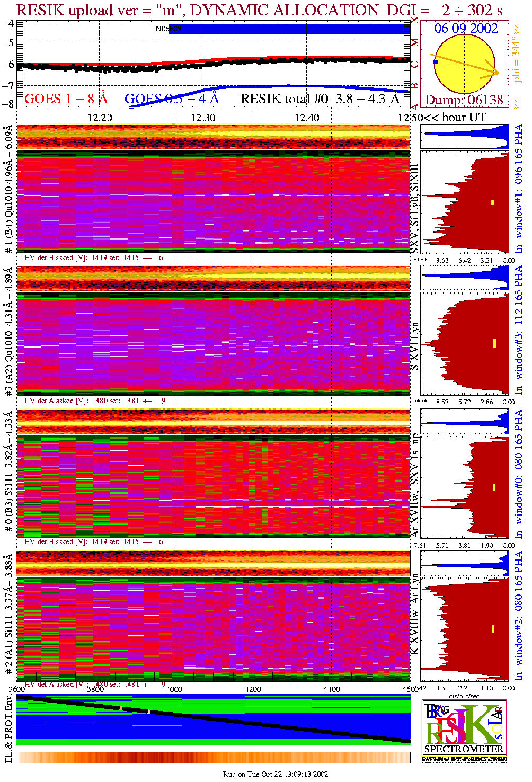Screen dimensions: 532x782
Task: Click the yellow marker in In-window#0 histogram
Action: (x=494, y=487)
